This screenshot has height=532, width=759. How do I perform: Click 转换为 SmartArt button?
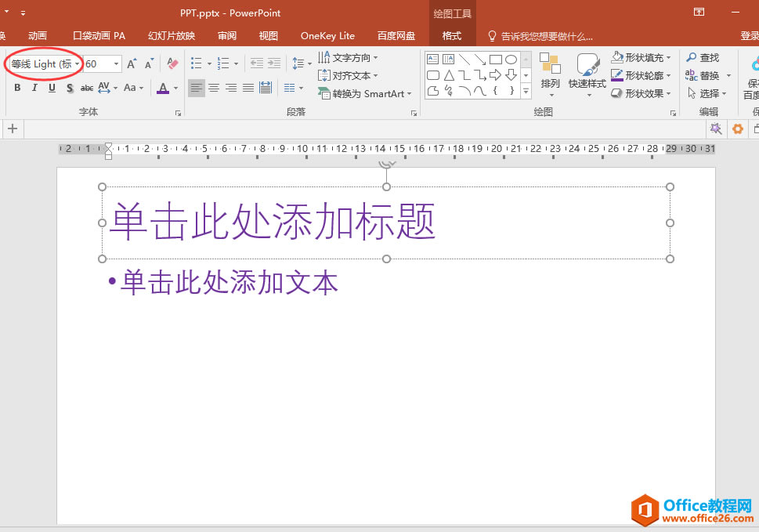point(364,93)
